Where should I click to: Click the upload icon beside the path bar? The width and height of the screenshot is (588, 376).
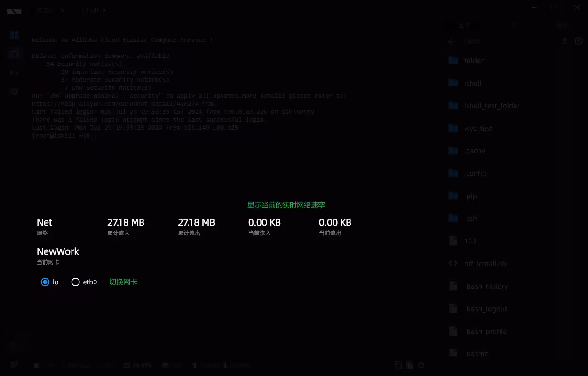[x=564, y=41]
